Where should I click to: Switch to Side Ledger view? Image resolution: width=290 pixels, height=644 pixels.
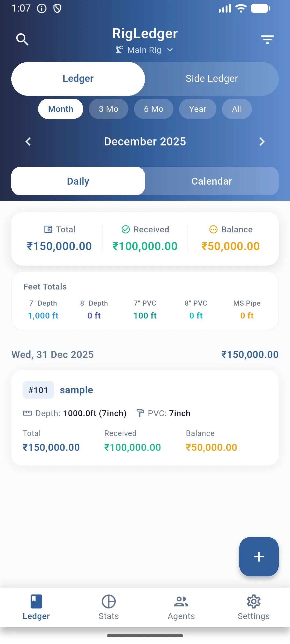pos(212,79)
